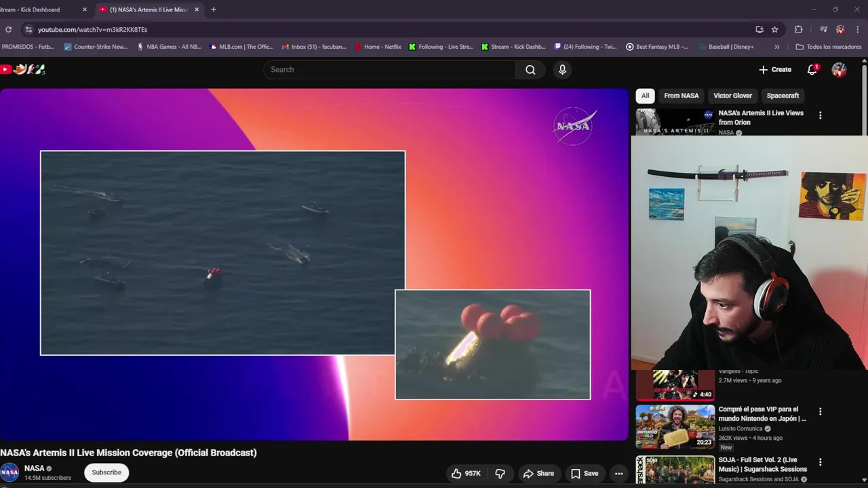868x488 pixels.
Task: Close the Kick Dashboard tab
Action: 85,9
